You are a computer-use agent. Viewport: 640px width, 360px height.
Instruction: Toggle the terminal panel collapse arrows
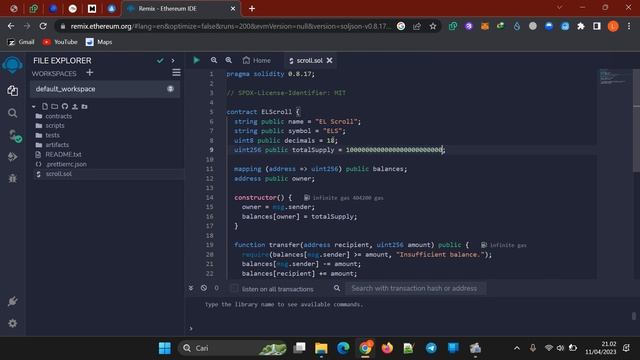pos(191,288)
